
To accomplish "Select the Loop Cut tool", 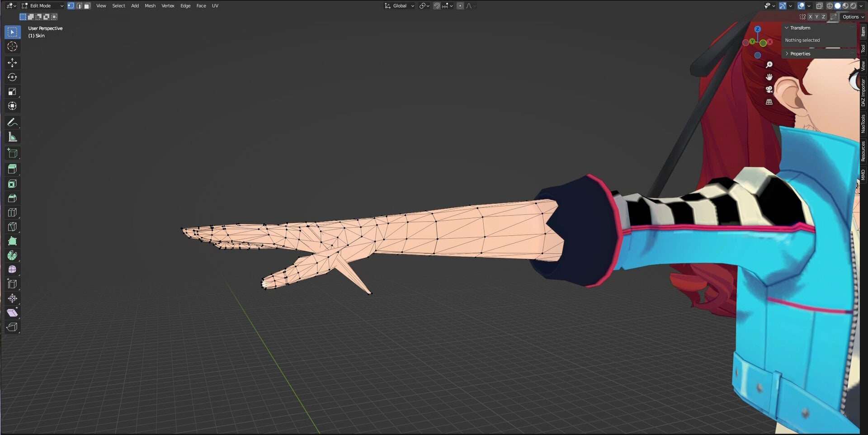I will click(x=12, y=212).
